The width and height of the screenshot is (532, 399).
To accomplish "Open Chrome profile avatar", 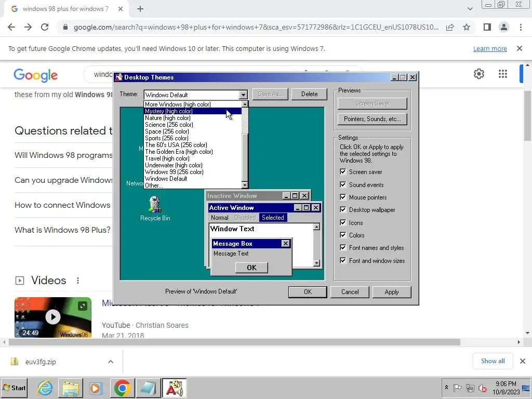I will (504, 27).
